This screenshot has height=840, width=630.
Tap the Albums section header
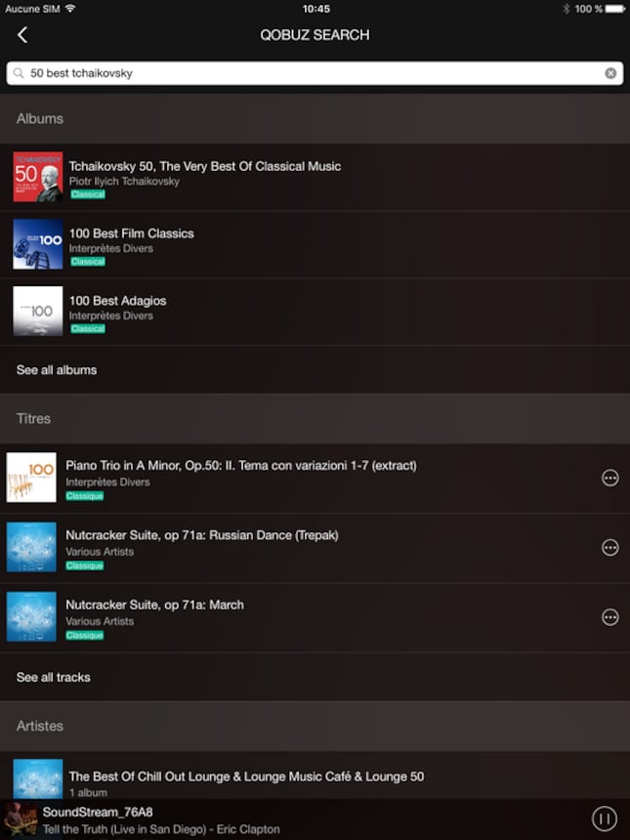coord(315,119)
